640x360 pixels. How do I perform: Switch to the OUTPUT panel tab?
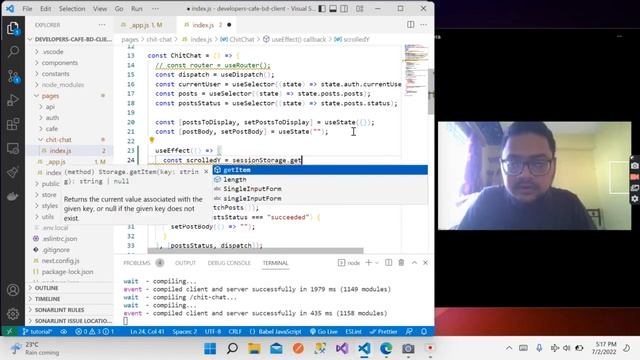pyautogui.click(x=185, y=263)
